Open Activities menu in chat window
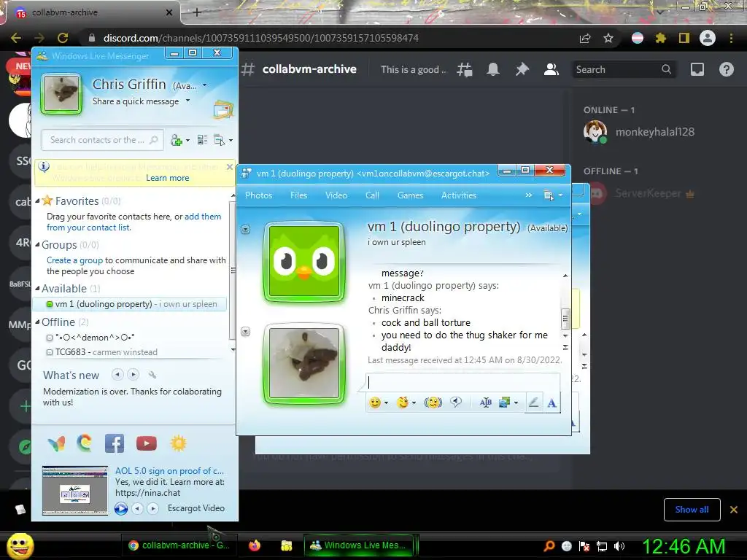The image size is (747, 560). coord(459,195)
